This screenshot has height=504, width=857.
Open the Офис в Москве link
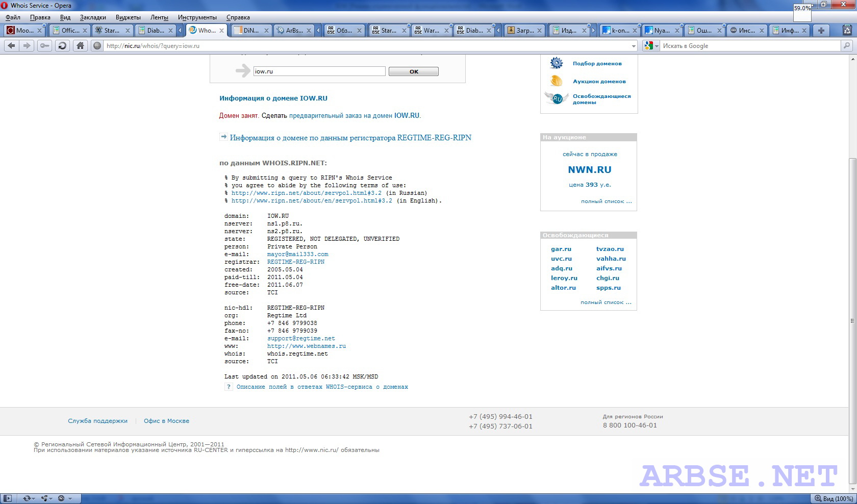166,421
